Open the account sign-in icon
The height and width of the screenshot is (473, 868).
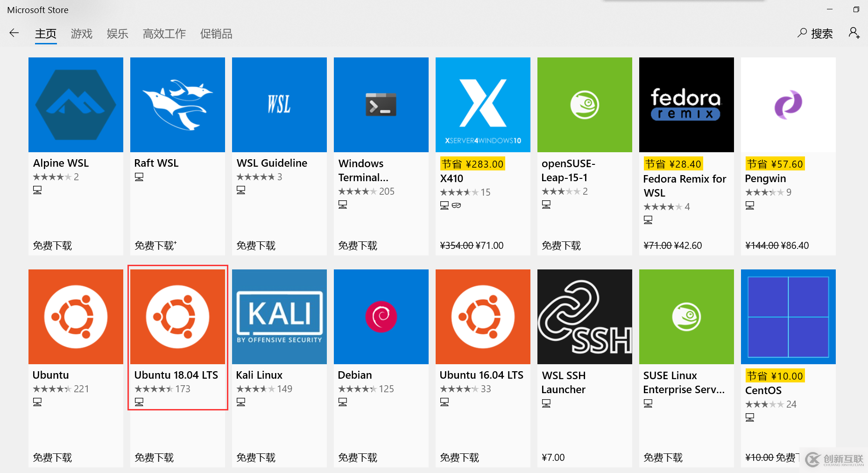pyautogui.click(x=854, y=33)
